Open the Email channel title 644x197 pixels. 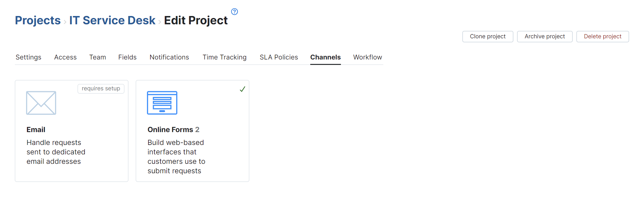point(36,130)
